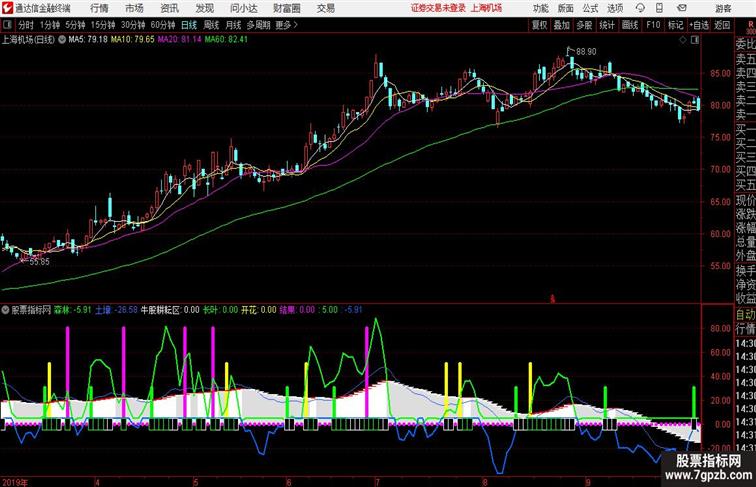Open the 功能 menu
The width and height of the screenshot is (756, 487).
tap(540, 8)
